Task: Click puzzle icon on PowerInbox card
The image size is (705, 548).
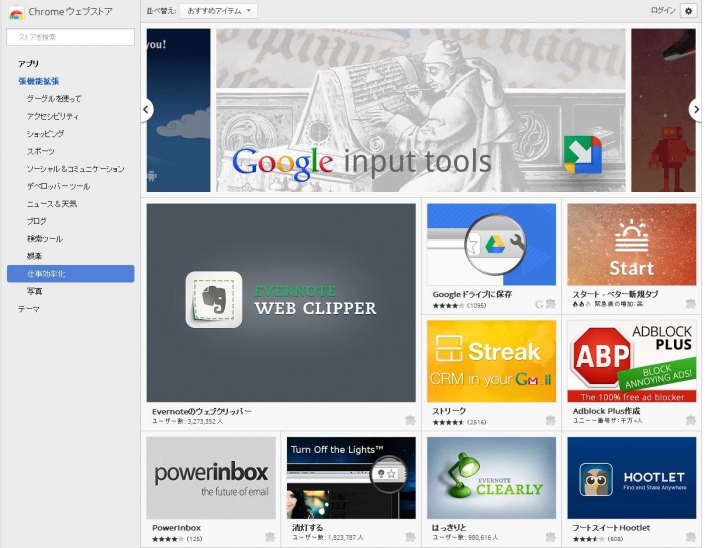Action: coord(270,537)
